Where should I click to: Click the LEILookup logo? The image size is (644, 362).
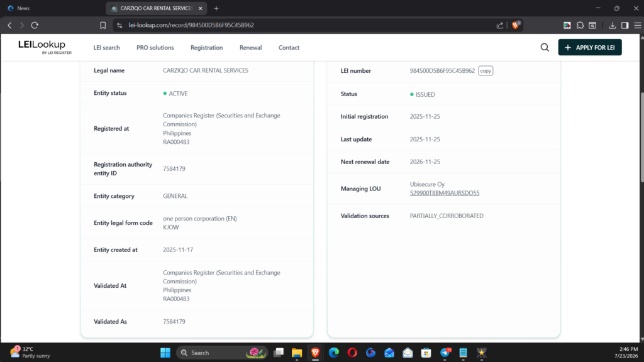pyautogui.click(x=45, y=47)
